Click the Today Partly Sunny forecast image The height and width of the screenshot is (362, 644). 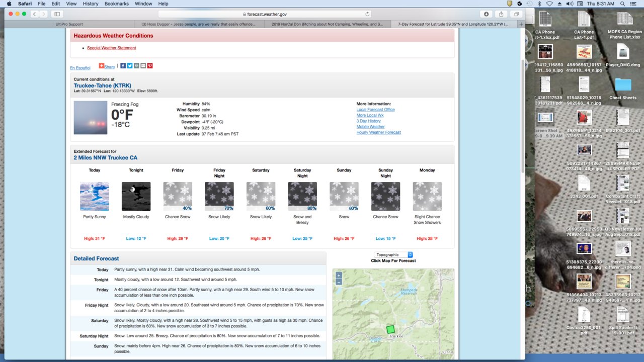[95, 197]
